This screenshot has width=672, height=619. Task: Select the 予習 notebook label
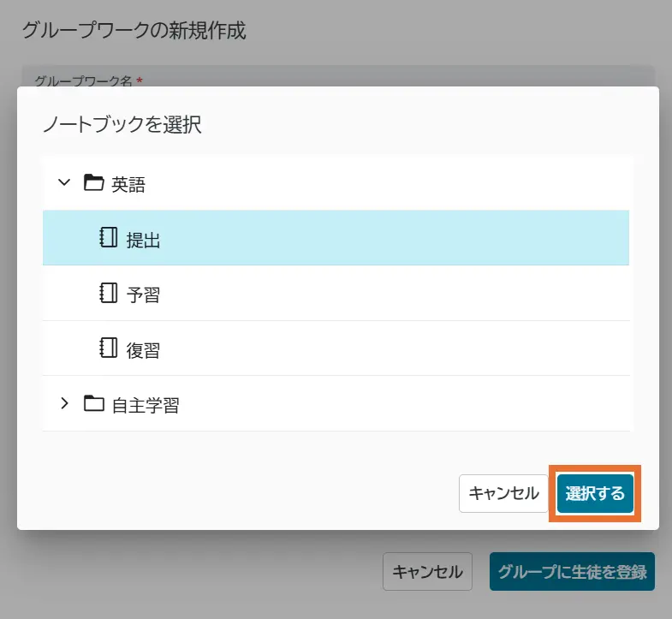click(x=143, y=295)
